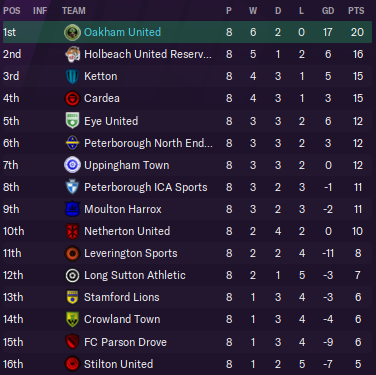Click the Long Sutton Athletic ring badge

point(72,275)
